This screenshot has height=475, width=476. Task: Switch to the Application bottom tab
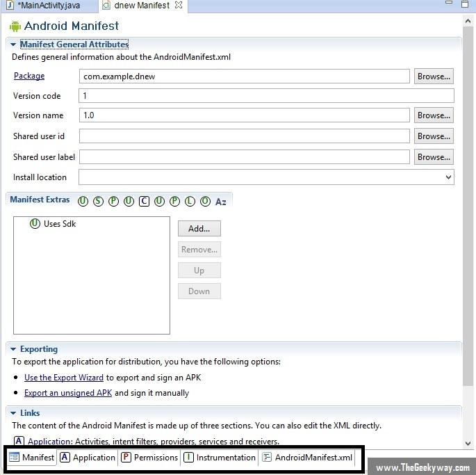point(88,458)
